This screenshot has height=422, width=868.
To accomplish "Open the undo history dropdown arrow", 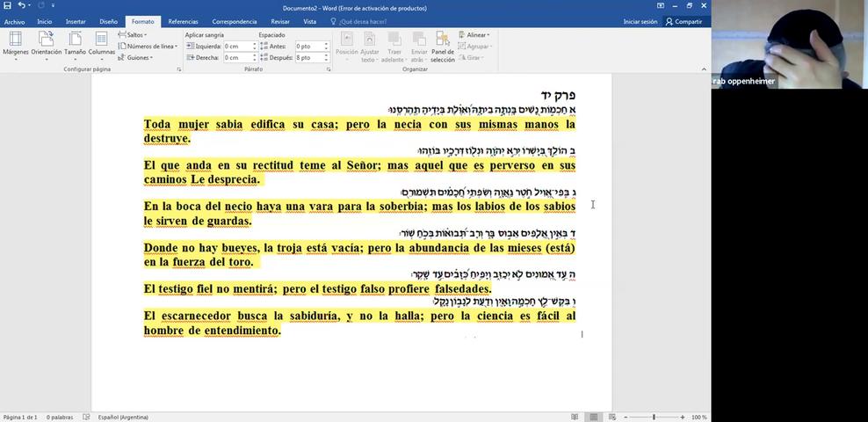I will [29, 5].
